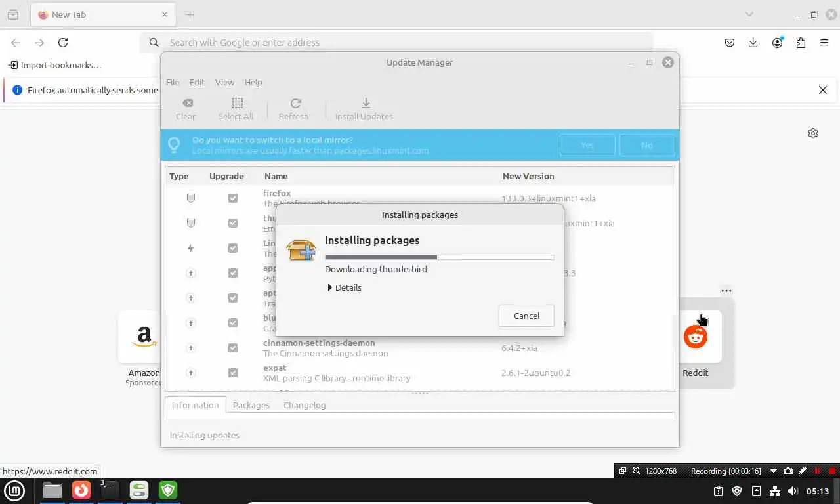Uncheck upgrade checkbox for firefox
840x504 pixels.
coord(233,198)
